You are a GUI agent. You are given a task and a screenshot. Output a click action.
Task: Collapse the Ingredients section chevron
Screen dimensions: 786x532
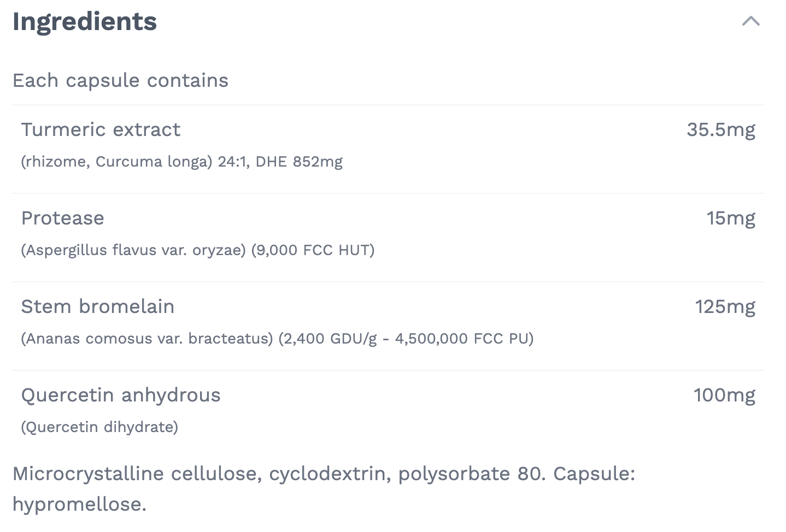pos(750,21)
